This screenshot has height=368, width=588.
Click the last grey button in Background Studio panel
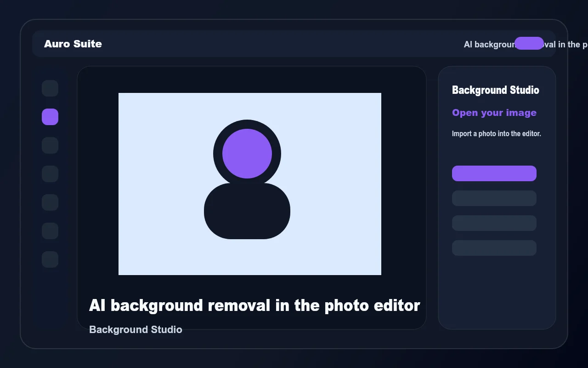[494, 248]
